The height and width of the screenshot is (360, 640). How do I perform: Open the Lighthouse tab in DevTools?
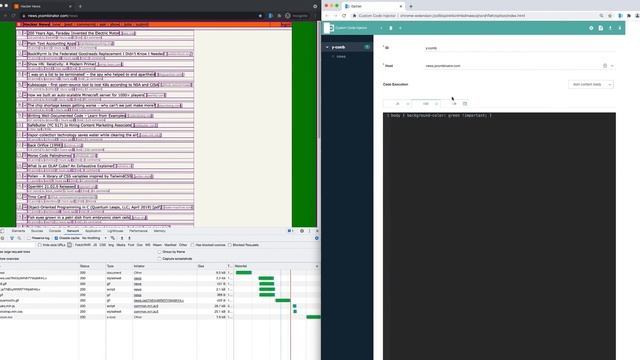coord(115,231)
